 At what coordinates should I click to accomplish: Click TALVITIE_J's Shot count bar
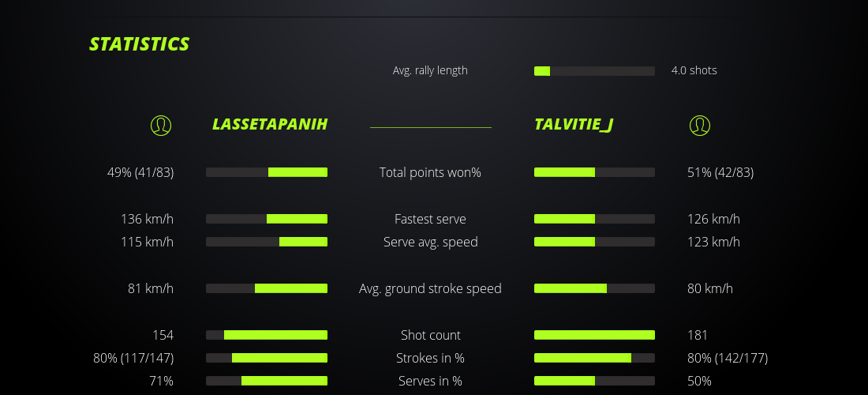click(x=594, y=335)
